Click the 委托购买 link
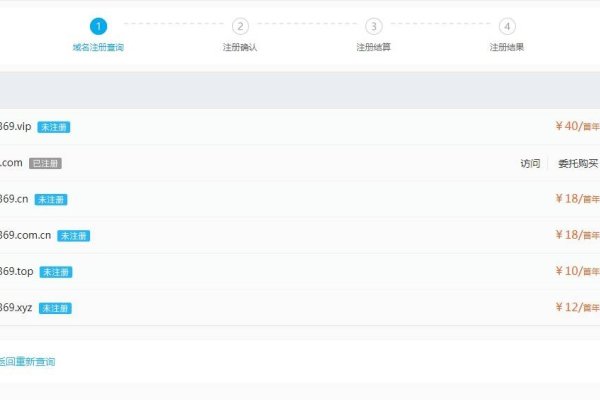 577,163
